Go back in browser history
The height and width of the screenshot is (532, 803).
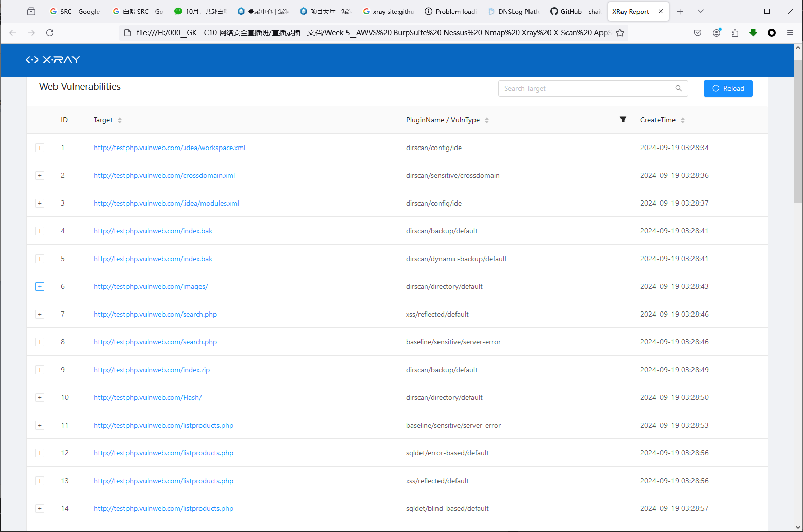pos(13,33)
